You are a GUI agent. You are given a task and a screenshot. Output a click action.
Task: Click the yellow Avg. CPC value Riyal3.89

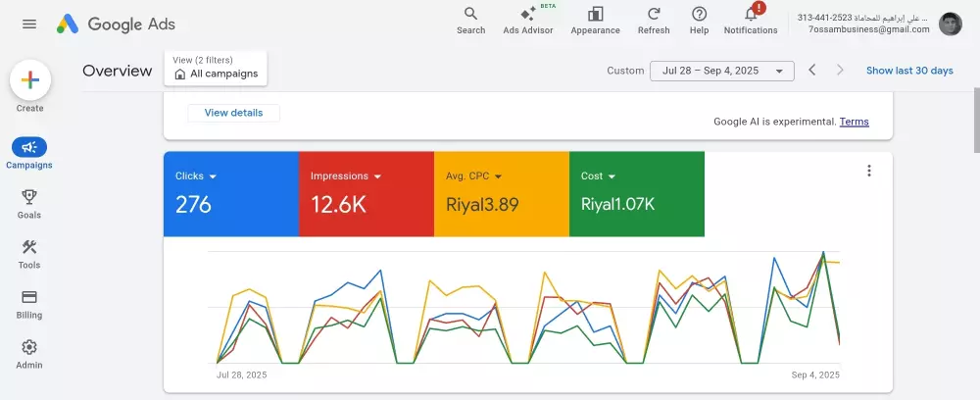point(482,204)
